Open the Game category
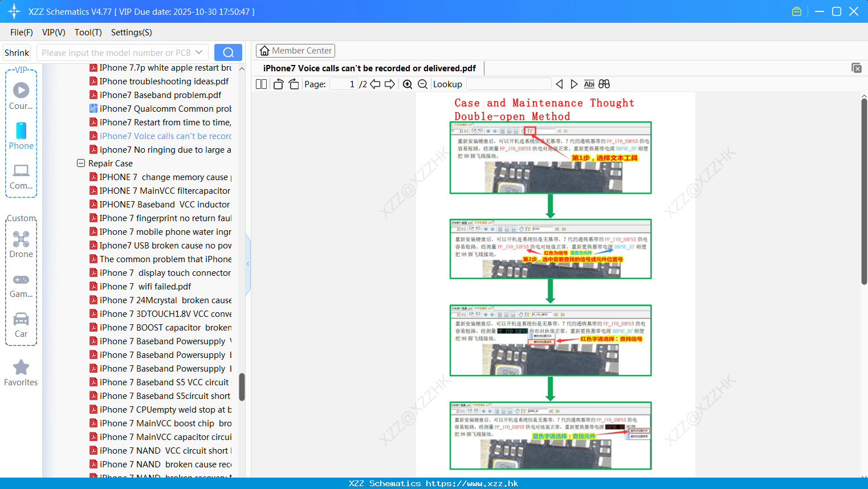Screen dimensions: 868x489 tap(21, 286)
